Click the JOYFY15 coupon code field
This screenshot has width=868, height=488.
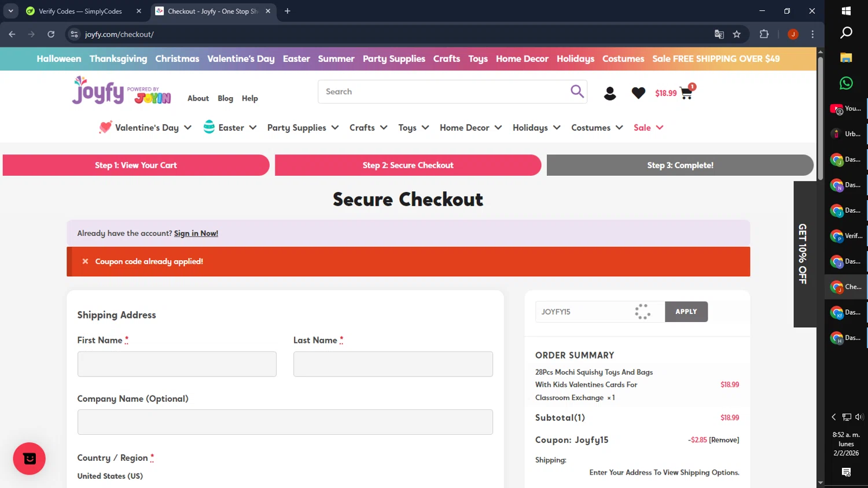click(600, 312)
